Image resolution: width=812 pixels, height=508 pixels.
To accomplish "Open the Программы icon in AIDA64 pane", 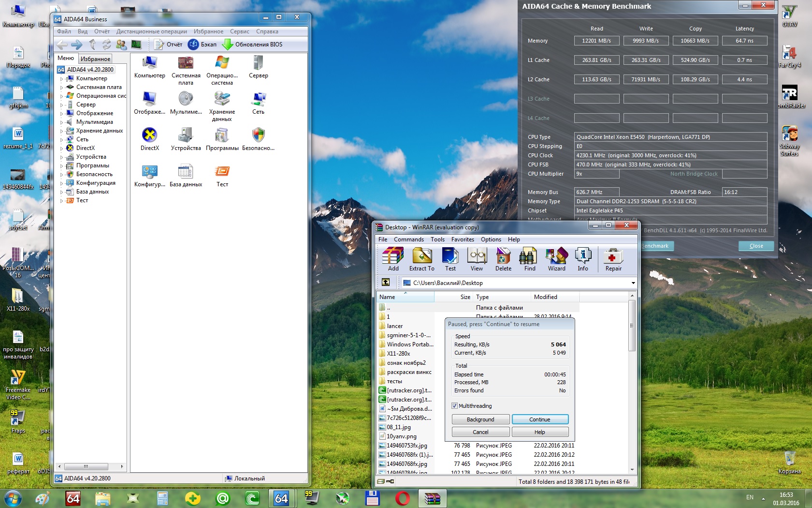I will pos(222,139).
